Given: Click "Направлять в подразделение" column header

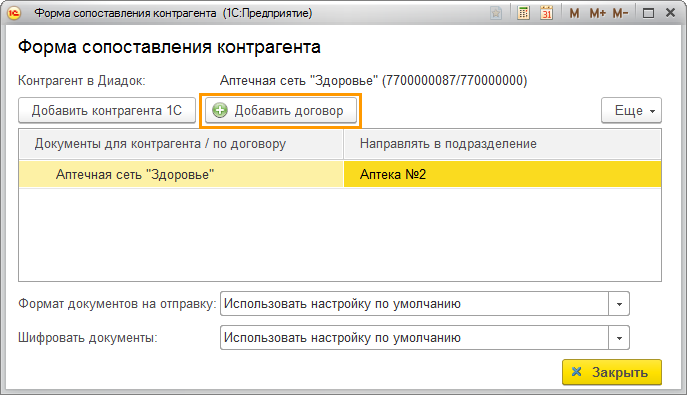Looking at the screenshot, I should [x=503, y=144].
